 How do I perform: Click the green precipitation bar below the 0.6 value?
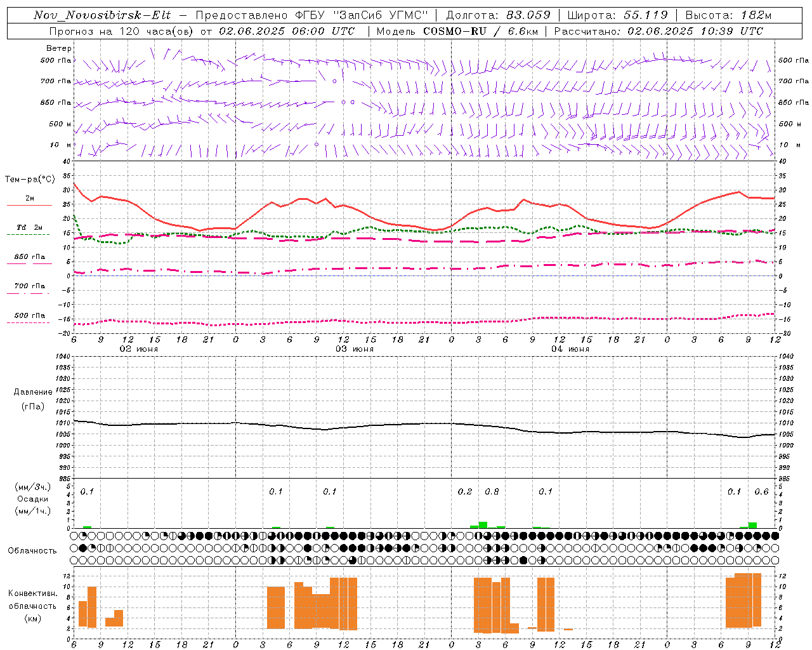point(752,526)
